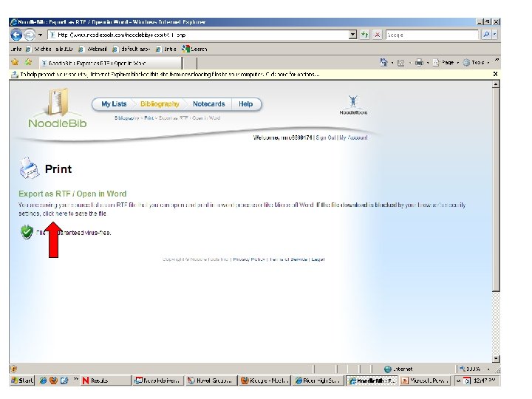Image resolution: width=532 pixels, height=399 pixels.
Task: Click the Sign Out link
Action: point(325,137)
